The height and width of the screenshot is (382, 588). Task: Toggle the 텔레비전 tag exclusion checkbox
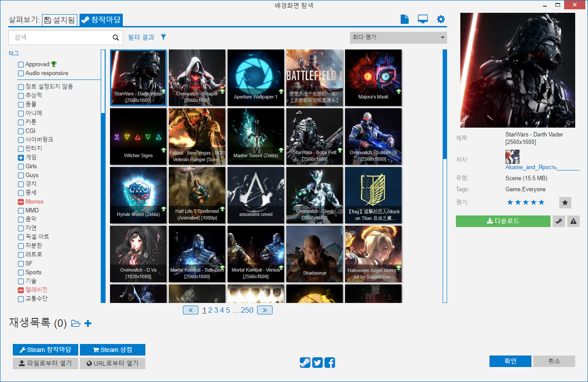pos(21,290)
